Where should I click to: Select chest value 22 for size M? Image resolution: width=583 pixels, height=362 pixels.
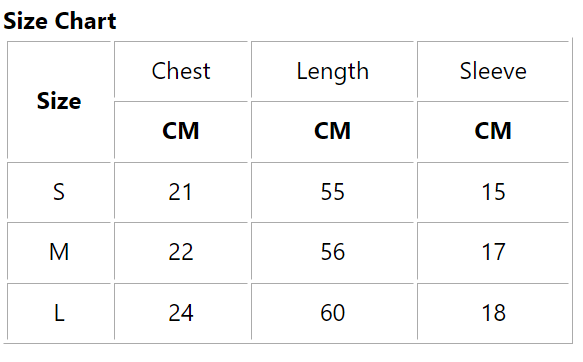tap(181, 252)
